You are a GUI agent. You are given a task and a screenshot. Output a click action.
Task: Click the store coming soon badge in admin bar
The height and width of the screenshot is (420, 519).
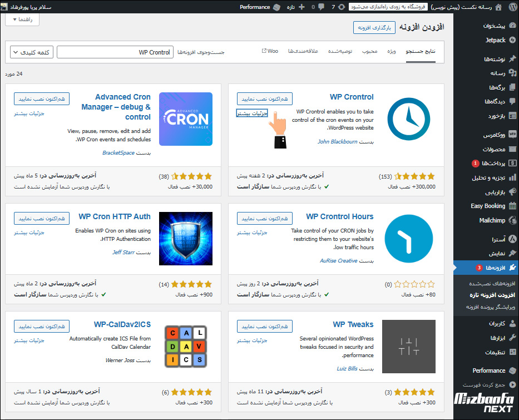388,7
